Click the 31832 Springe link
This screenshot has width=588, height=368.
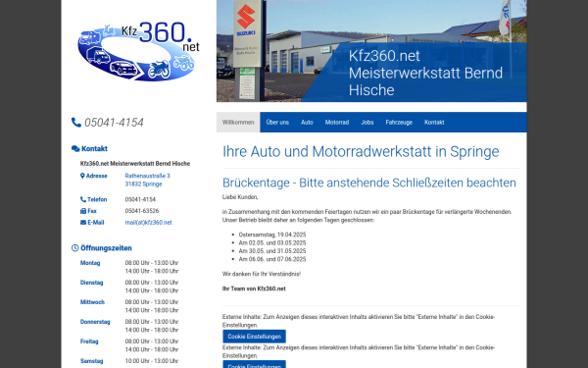(143, 184)
